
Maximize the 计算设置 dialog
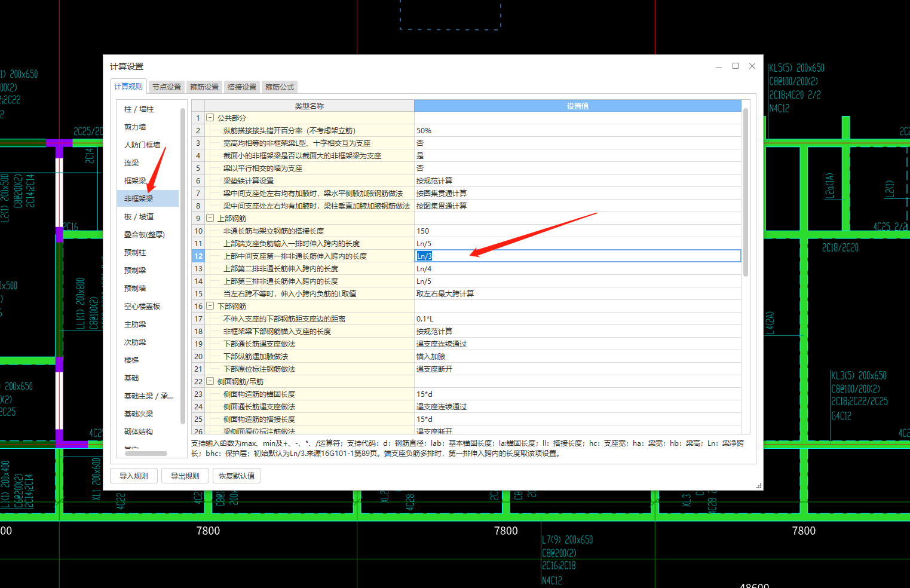(736, 66)
